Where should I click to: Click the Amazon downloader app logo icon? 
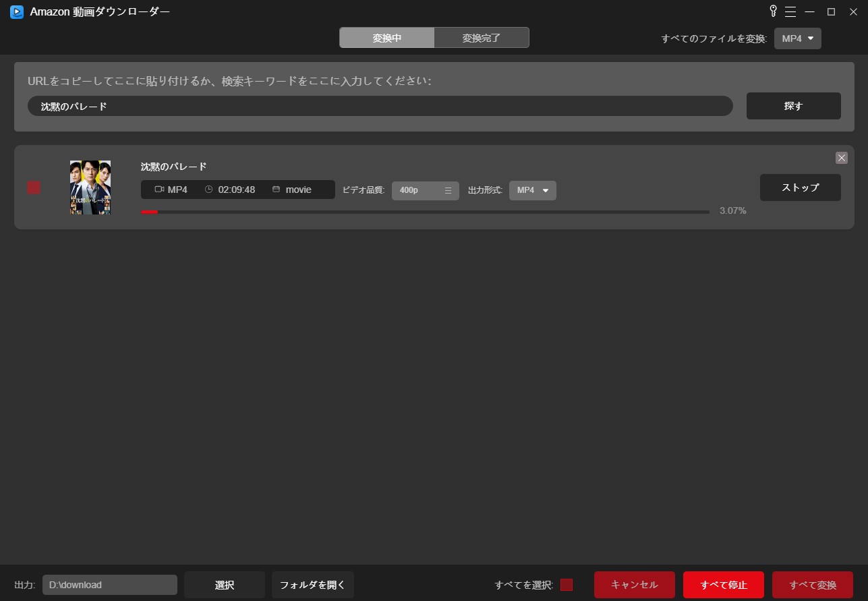17,12
